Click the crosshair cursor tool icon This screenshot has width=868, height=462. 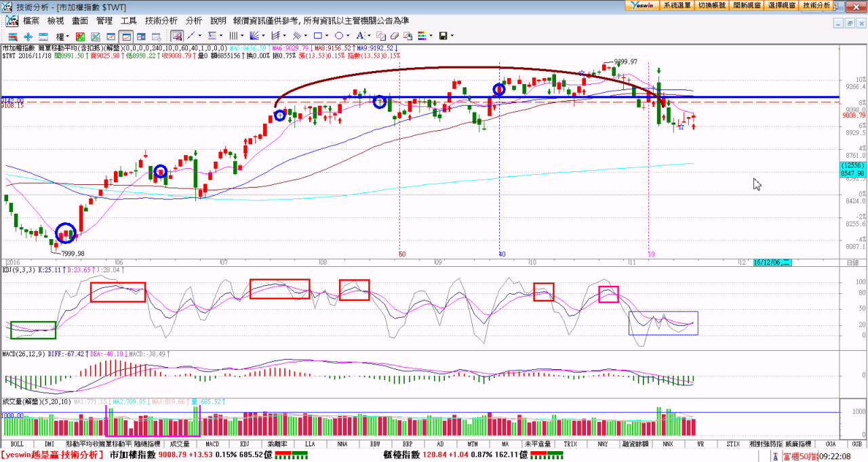[x=28, y=36]
